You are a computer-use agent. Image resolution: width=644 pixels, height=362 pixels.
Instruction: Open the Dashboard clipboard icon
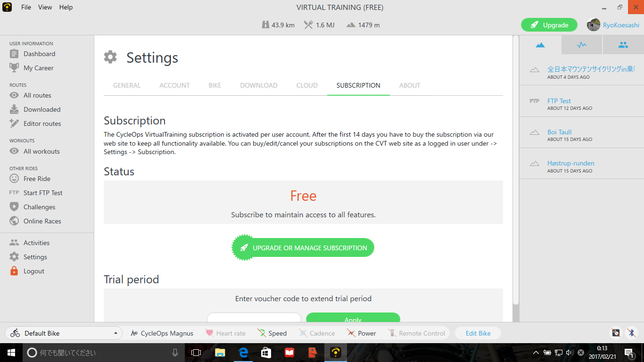coord(14,54)
